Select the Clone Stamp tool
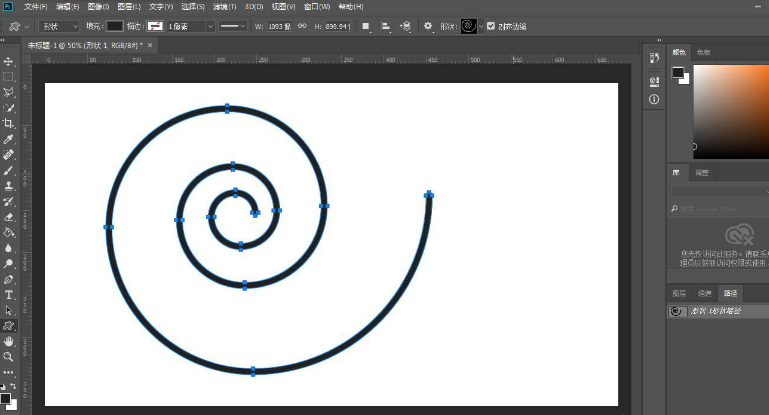This screenshot has width=769, height=415. click(x=8, y=186)
